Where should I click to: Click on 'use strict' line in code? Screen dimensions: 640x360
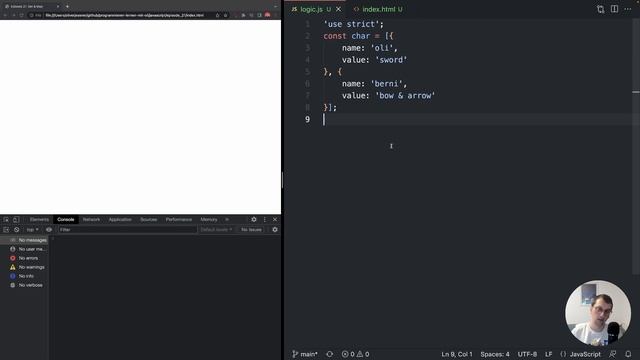pyautogui.click(x=353, y=24)
